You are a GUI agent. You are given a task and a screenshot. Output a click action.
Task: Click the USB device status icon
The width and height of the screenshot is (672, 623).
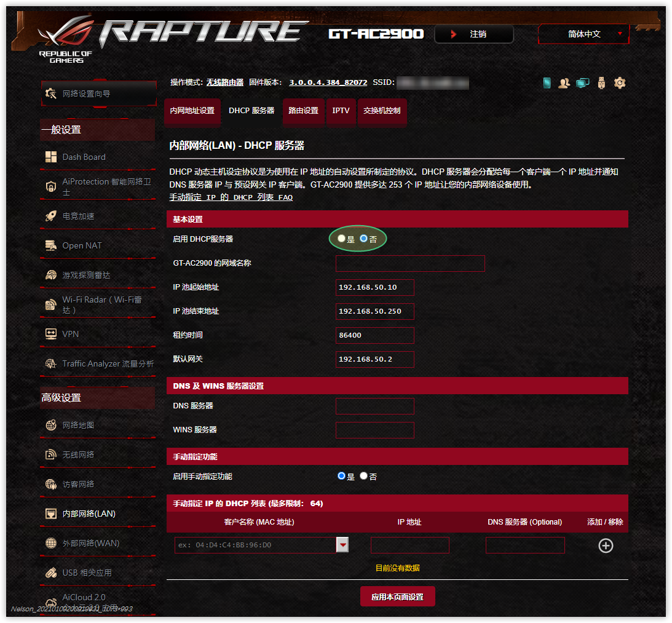(601, 83)
